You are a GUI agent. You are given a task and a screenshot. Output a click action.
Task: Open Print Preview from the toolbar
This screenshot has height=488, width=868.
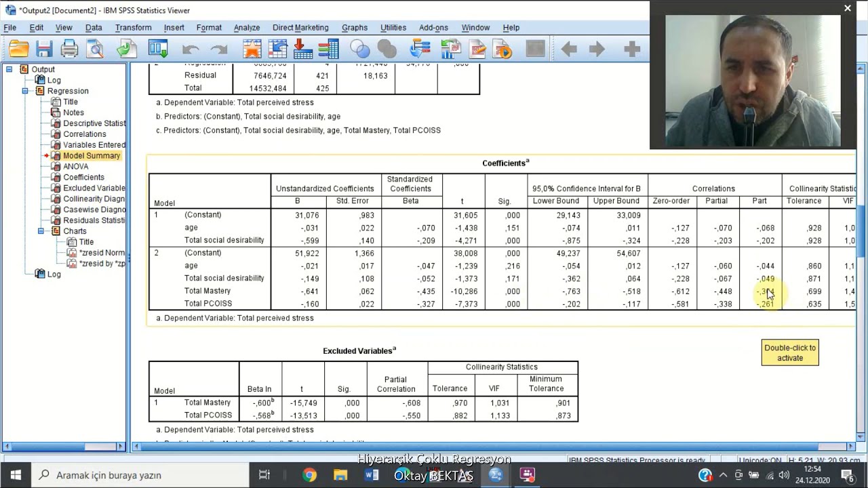(95, 49)
